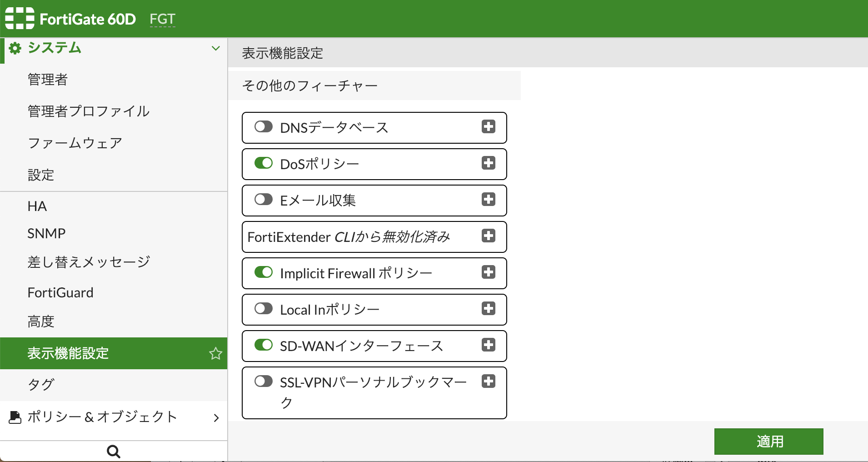
Task: Expand plus icon for DoSポリシー
Action: pos(489,163)
